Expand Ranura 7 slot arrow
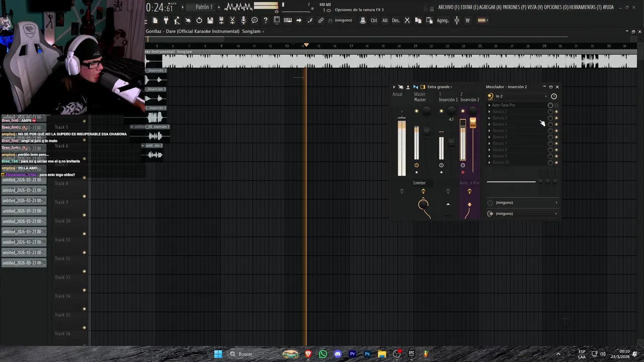The height and width of the screenshot is (362, 644). [x=489, y=143]
